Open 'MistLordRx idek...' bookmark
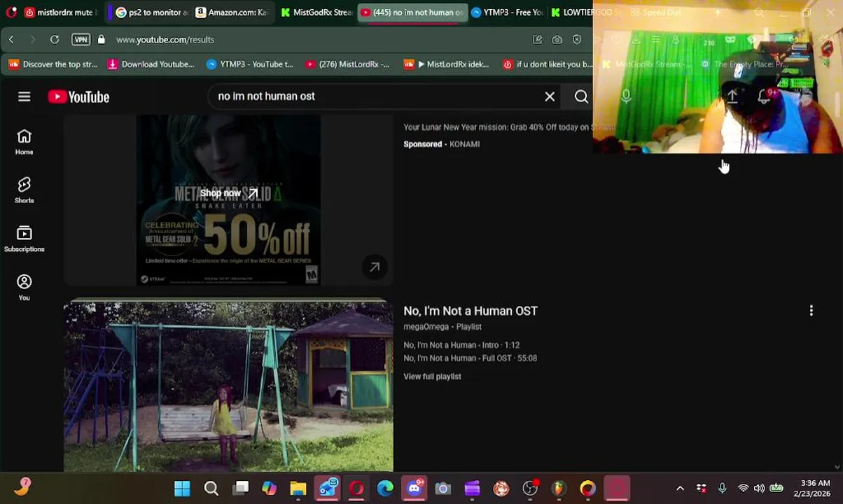This screenshot has width=843, height=504. pyautogui.click(x=446, y=64)
